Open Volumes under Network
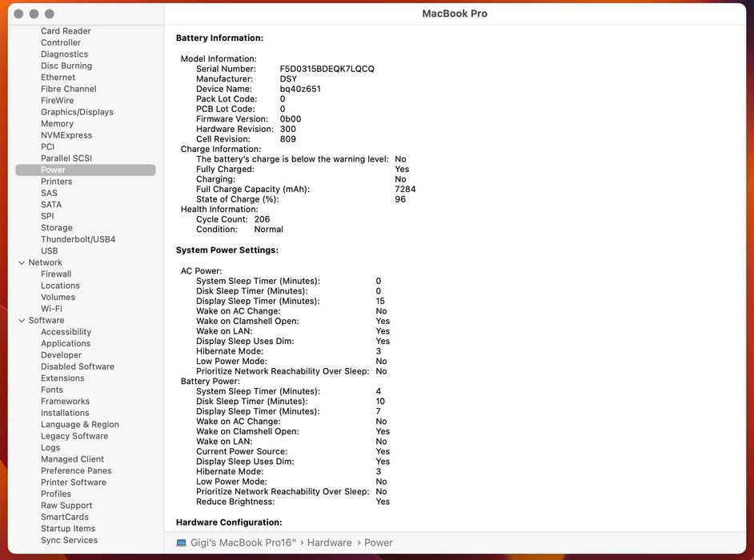Viewport: 754px width, 560px height. pyautogui.click(x=58, y=297)
